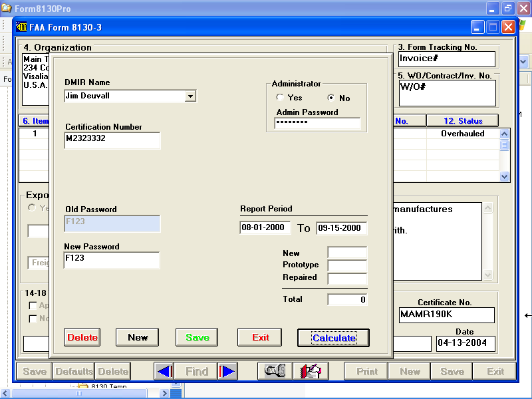Select the Administrator No radio button
Viewport: 532px width, 399px height.
331,98
